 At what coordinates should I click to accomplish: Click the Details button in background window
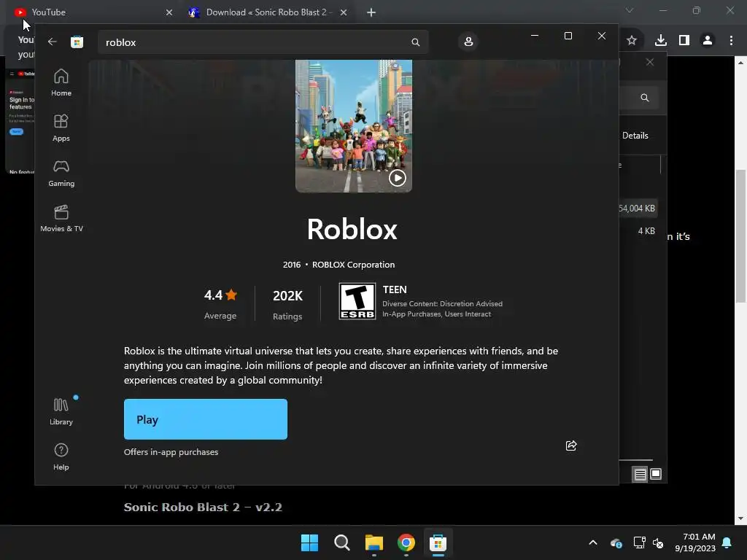635,136
